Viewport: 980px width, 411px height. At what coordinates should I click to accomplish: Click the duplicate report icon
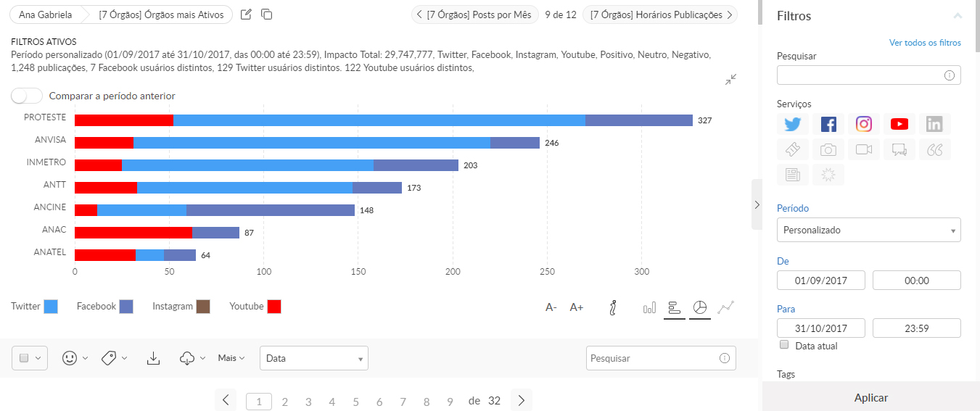coord(266,14)
